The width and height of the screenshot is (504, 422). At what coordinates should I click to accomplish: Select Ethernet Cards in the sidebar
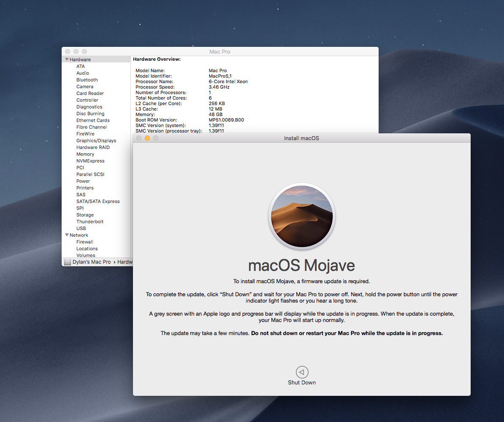93,120
